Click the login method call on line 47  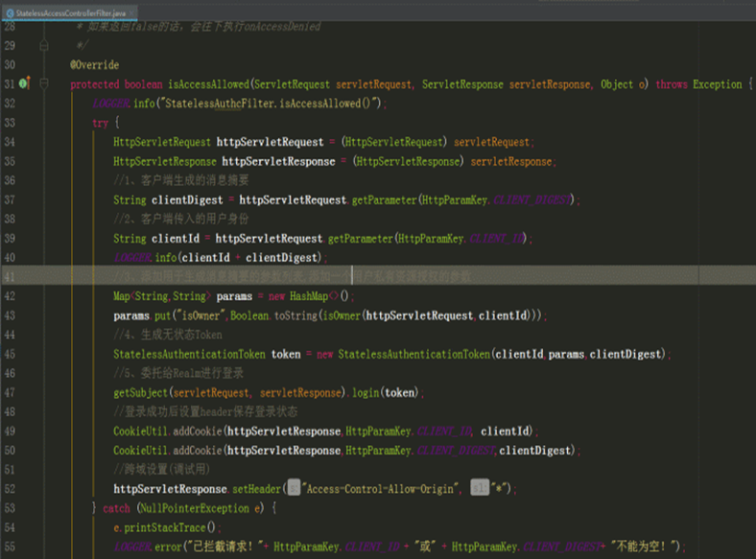click(366, 393)
